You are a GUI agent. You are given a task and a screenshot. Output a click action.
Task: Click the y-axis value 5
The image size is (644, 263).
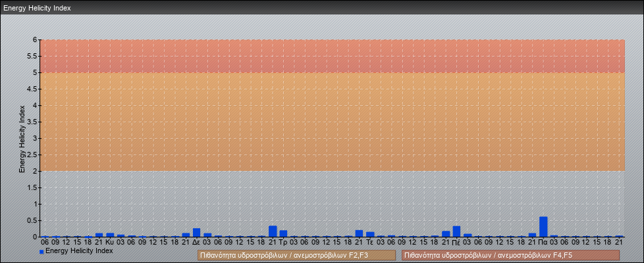pyautogui.click(x=36, y=72)
